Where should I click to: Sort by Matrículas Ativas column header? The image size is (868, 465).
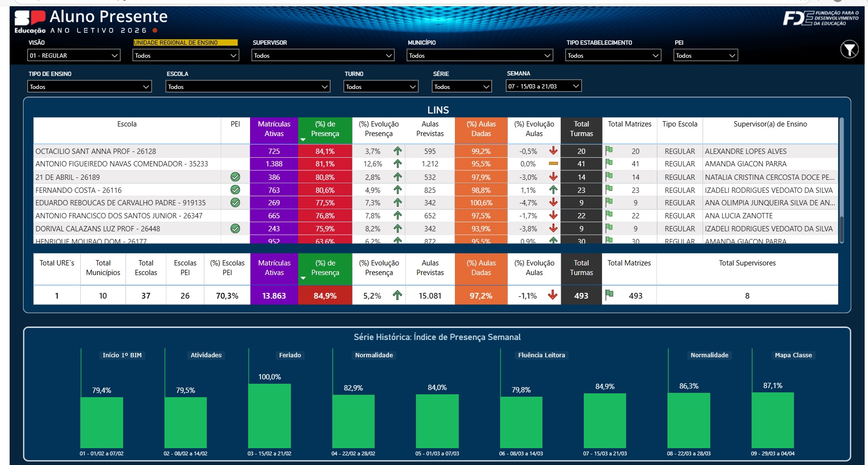(x=274, y=129)
